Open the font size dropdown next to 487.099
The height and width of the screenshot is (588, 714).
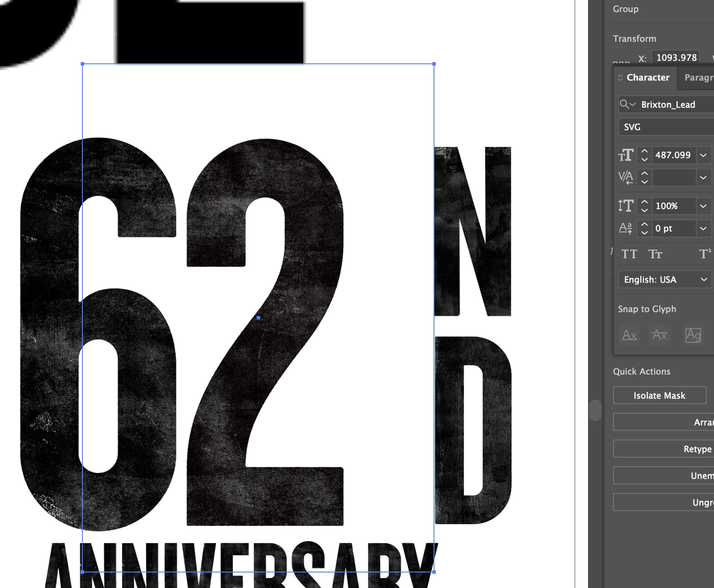pos(703,155)
